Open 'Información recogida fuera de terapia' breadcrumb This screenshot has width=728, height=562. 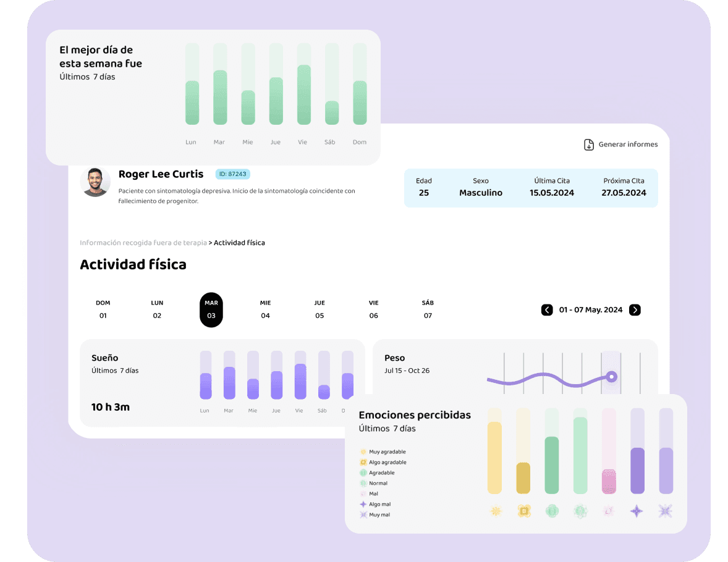143,243
